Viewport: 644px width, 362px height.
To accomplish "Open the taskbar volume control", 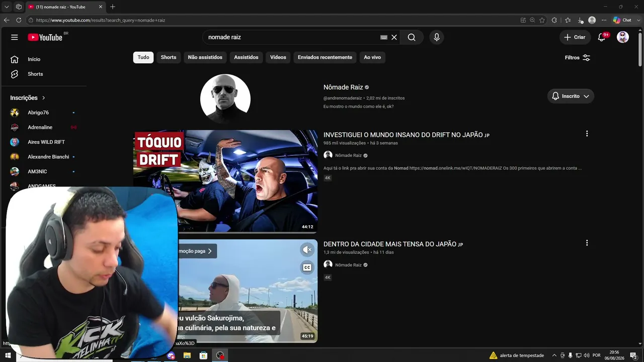I will [x=587, y=355].
